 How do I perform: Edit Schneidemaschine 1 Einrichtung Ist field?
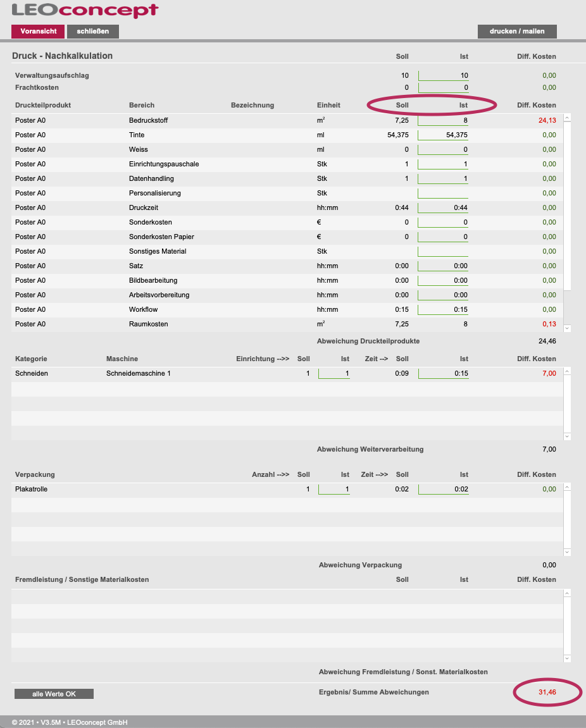coord(334,373)
